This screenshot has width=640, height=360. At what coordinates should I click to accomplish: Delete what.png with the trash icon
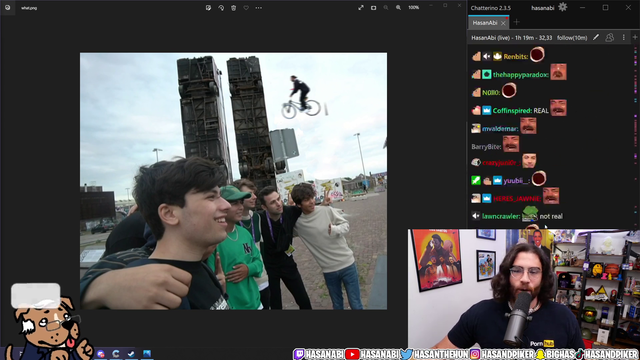[233, 8]
